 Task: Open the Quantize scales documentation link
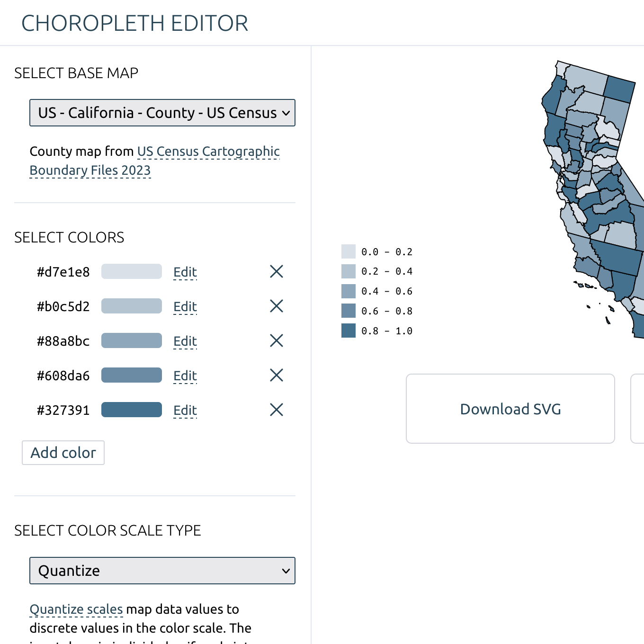point(76,609)
